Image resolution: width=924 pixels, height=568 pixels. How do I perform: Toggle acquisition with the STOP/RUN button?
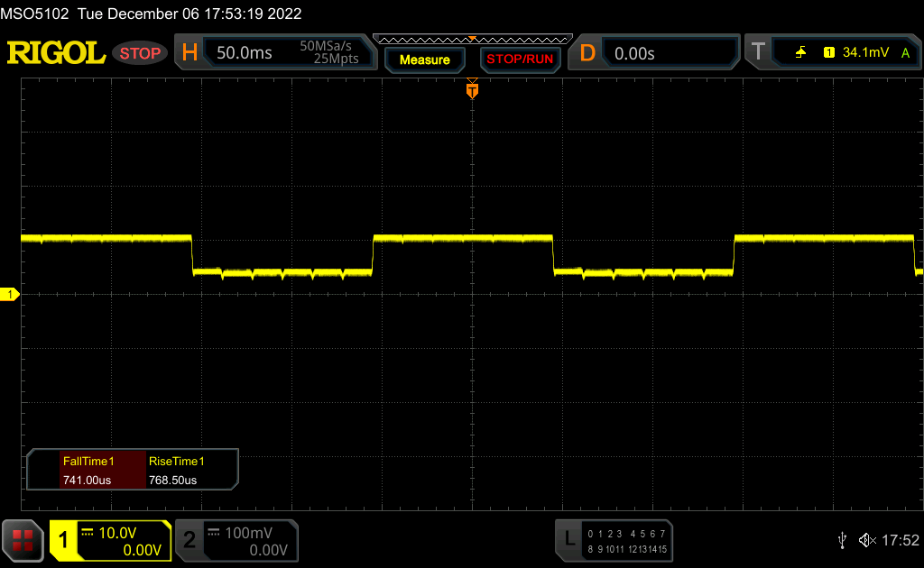520,60
